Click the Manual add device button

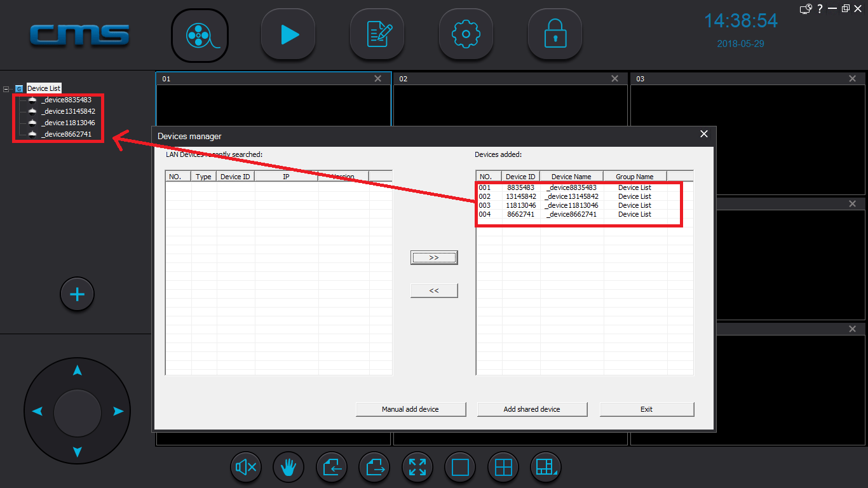click(410, 409)
